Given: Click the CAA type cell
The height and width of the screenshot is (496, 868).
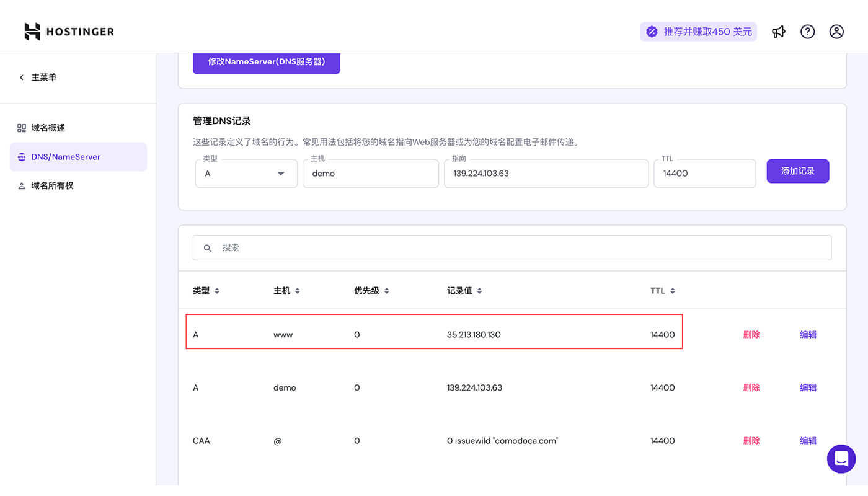Looking at the screenshot, I should coord(201,441).
